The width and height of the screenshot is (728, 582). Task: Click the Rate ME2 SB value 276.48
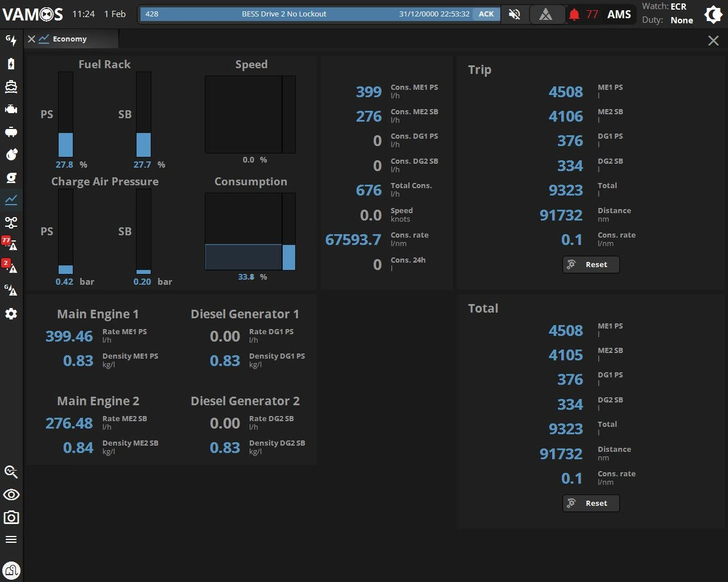click(69, 423)
